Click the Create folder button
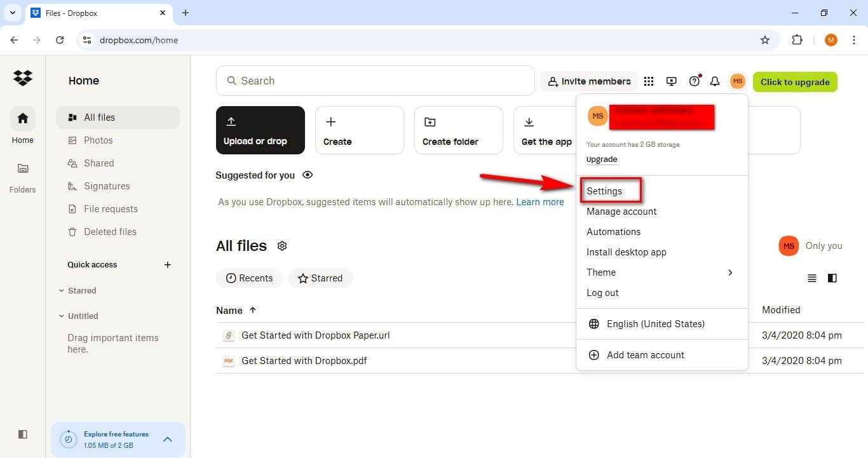The height and width of the screenshot is (458, 868). (x=459, y=130)
